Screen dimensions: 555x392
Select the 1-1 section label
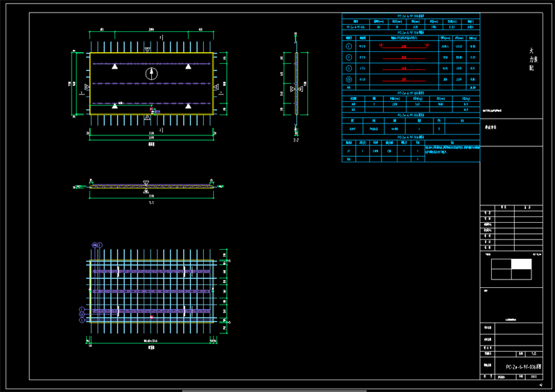click(151, 203)
